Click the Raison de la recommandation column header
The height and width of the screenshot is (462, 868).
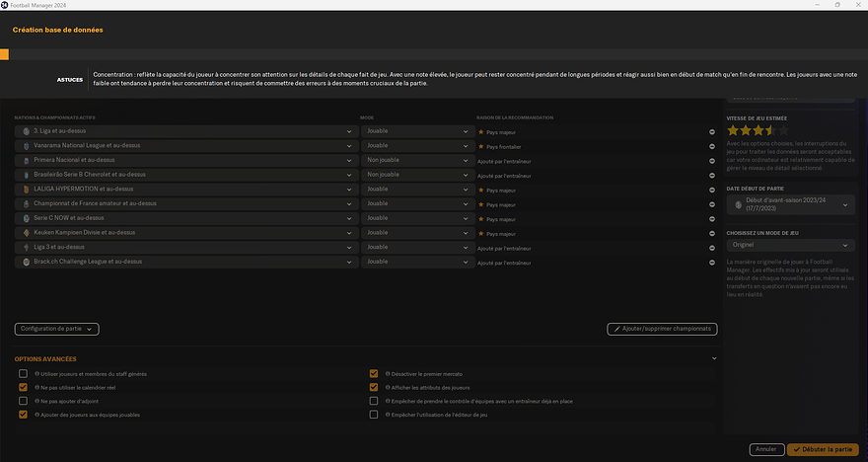coord(515,118)
